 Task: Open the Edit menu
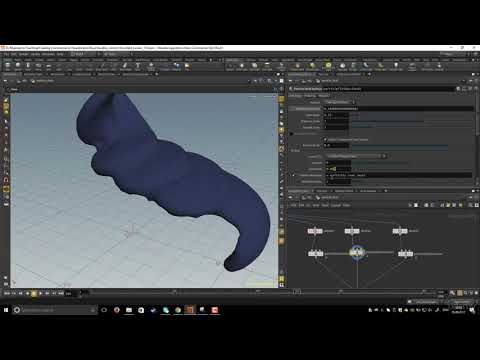click(x=14, y=54)
